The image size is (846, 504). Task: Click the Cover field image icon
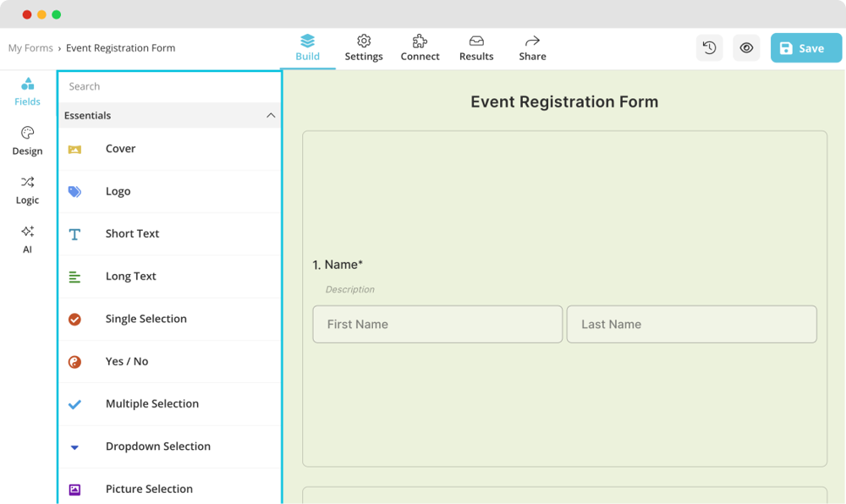tap(74, 150)
